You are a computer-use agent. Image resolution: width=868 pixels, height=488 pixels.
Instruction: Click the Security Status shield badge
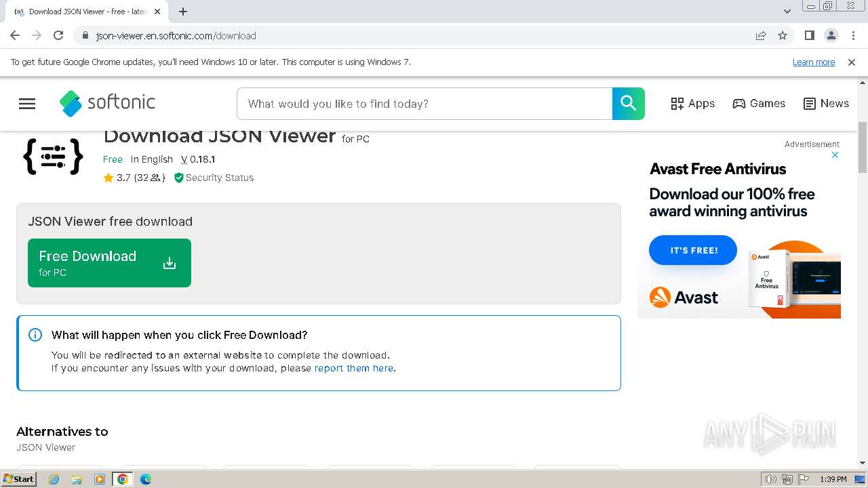[214, 178]
